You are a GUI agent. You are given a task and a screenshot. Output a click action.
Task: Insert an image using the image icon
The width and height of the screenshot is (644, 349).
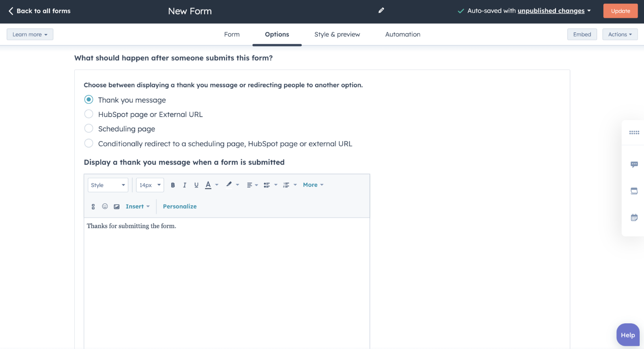(x=117, y=206)
